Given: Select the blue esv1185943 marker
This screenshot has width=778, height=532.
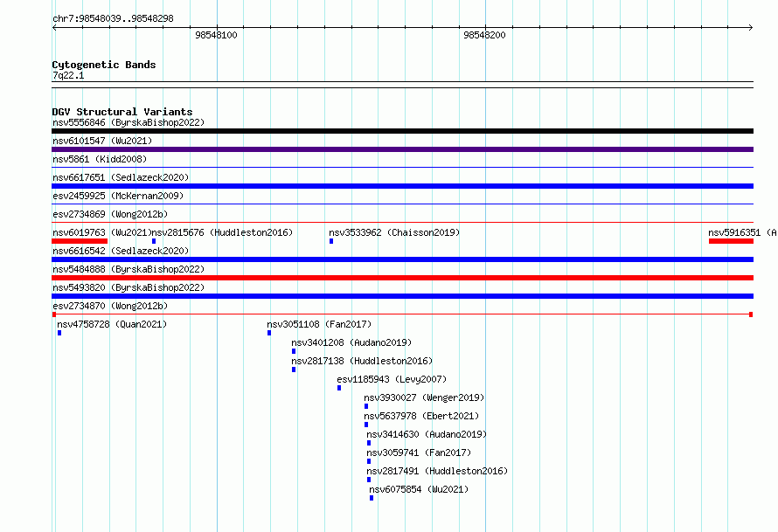Looking at the screenshot, I should click(x=339, y=388).
